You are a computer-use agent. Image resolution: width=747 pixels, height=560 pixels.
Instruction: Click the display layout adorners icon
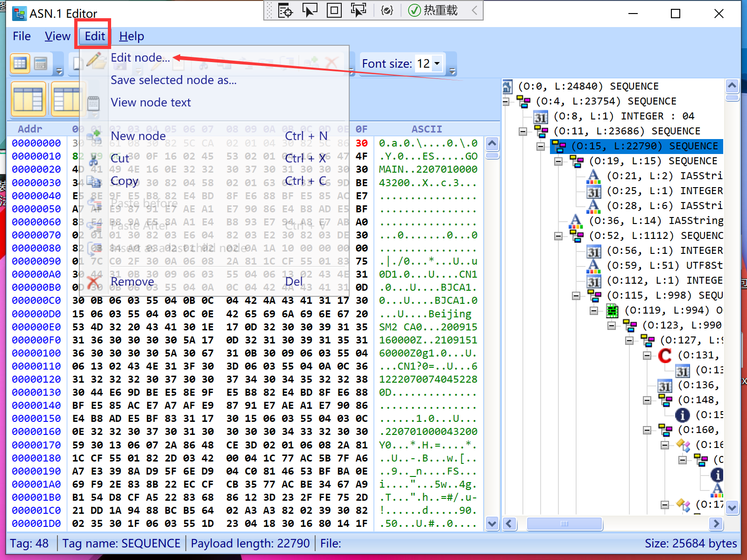point(334,10)
